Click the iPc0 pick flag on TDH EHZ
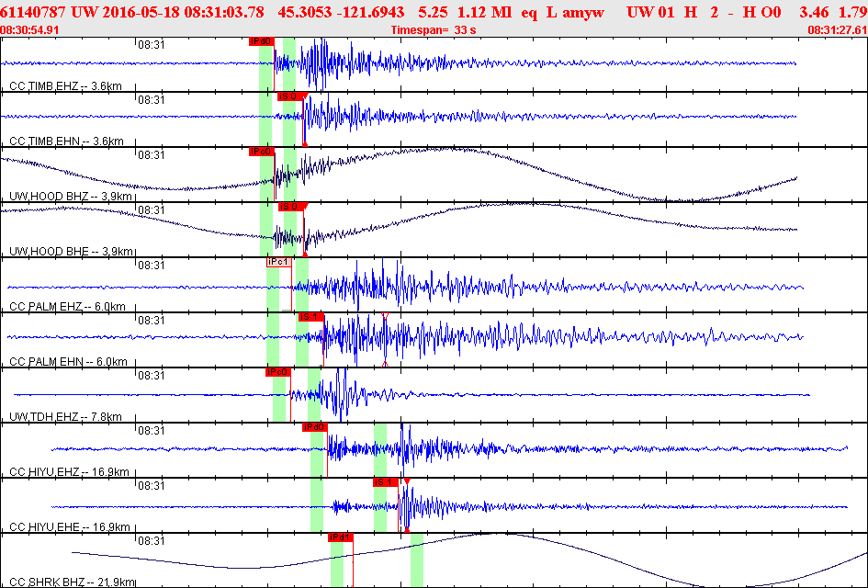Viewport: 868px width, 588px height. (x=278, y=372)
